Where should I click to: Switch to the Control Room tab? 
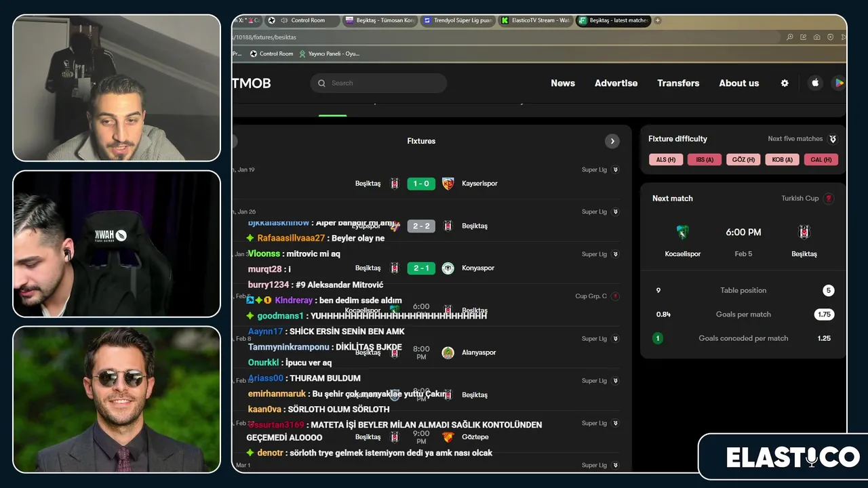pyautogui.click(x=302, y=20)
